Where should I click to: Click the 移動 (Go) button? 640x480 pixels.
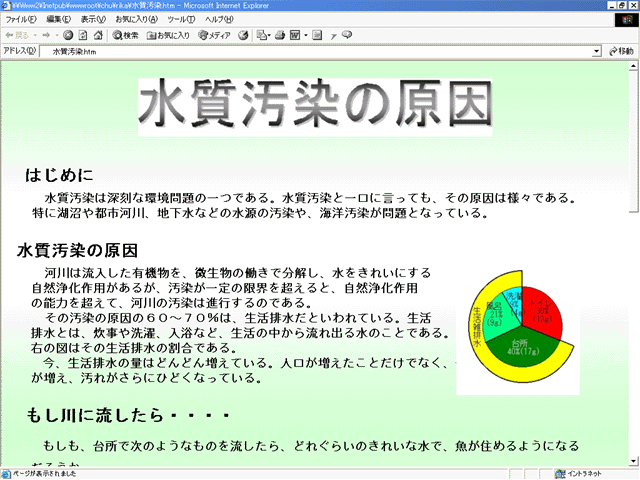pos(620,50)
